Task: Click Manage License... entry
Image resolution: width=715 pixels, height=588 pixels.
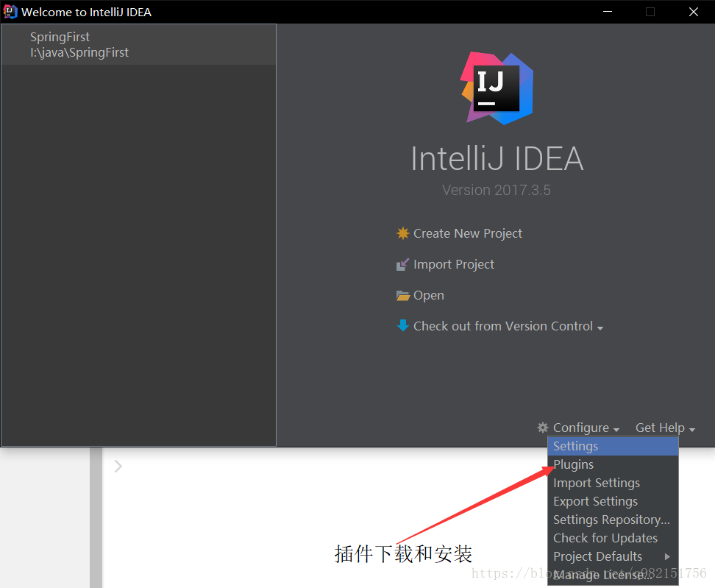Action: click(x=613, y=575)
